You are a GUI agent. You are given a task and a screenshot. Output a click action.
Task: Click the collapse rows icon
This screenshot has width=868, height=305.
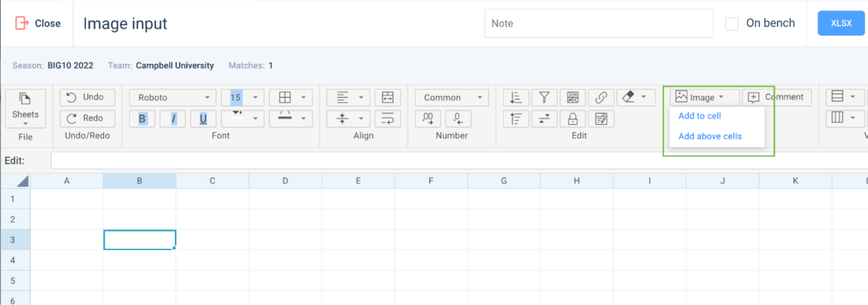(544, 118)
